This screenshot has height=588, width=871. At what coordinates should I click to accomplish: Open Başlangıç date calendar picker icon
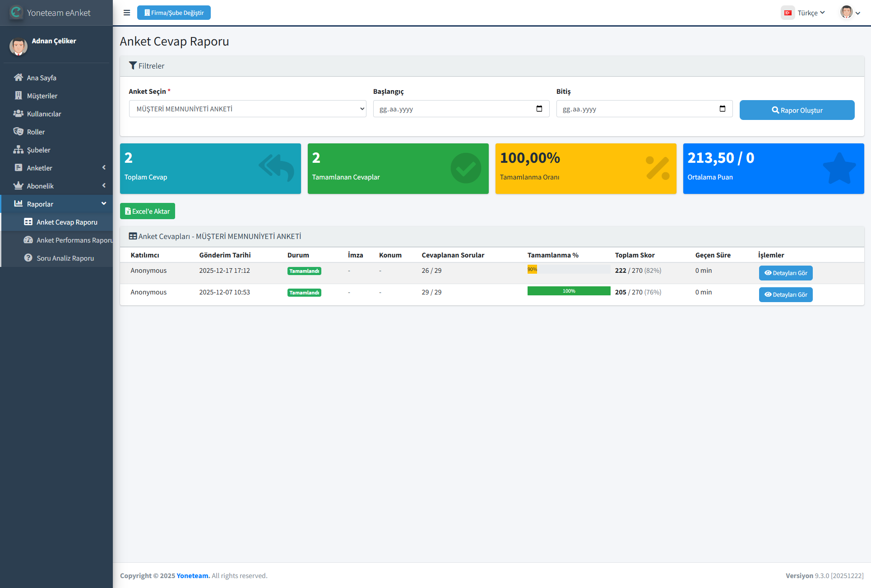coord(539,109)
